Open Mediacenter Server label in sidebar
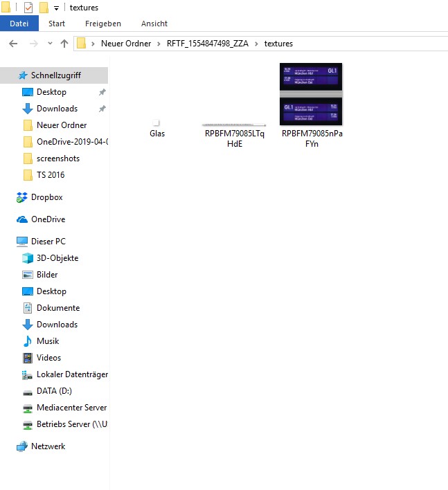 [71, 407]
